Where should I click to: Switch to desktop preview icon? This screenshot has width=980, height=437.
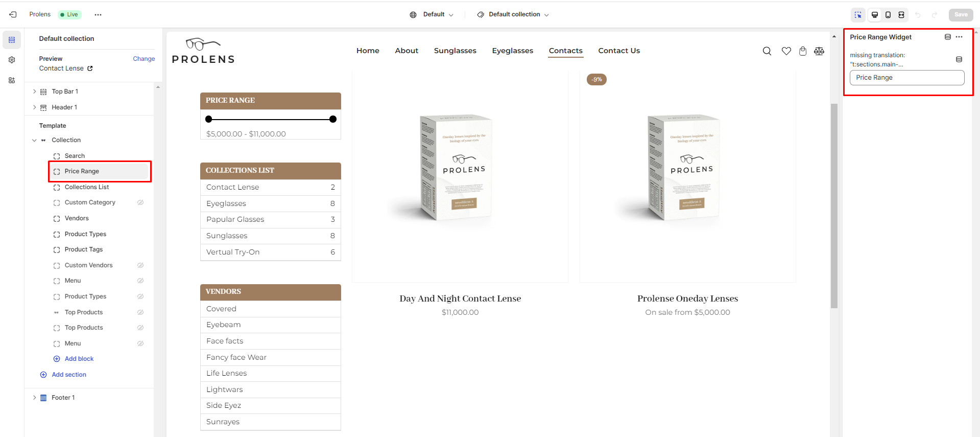pos(875,15)
